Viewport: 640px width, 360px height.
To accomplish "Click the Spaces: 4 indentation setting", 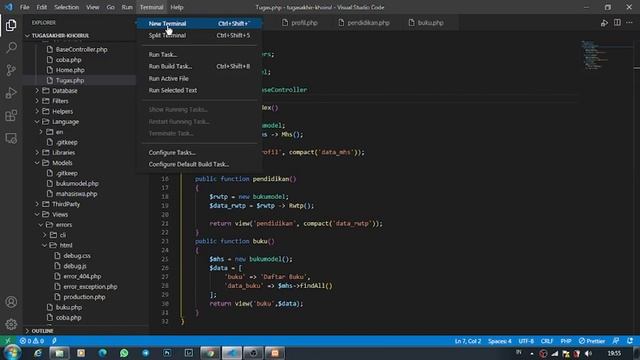I will [500, 341].
